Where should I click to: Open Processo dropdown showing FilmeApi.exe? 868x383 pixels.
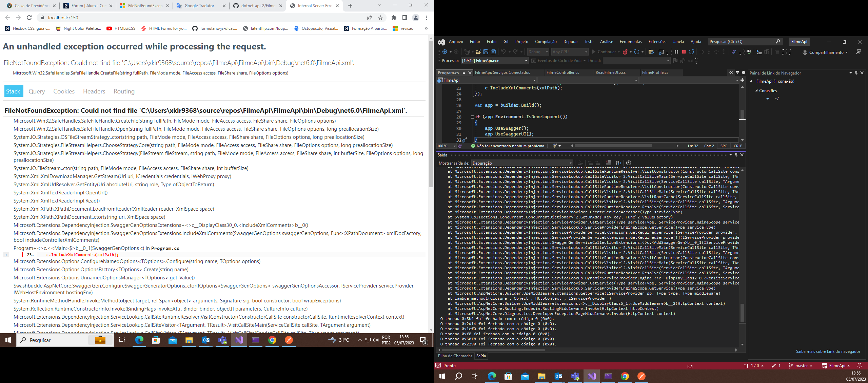pyautogui.click(x=494, y=61)
